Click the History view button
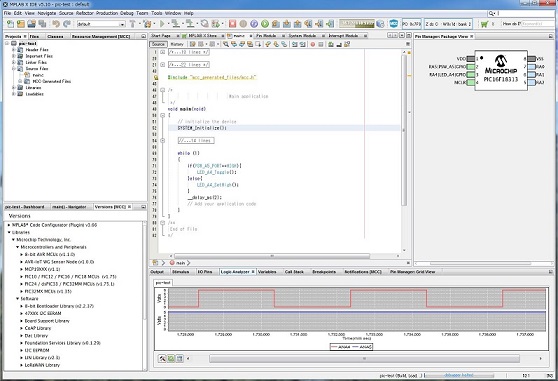Viewport: 558px width, 381px height. (177, 44)
